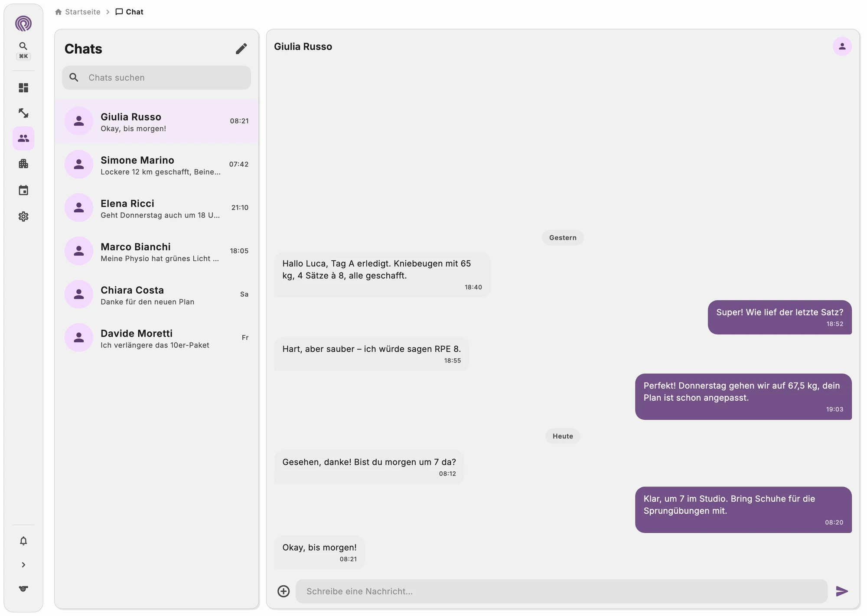Viewport: 867px width, 616px height.
Task: Click message 'Super! Wie lief der letzte Satz?'
Action: point(779,317)
